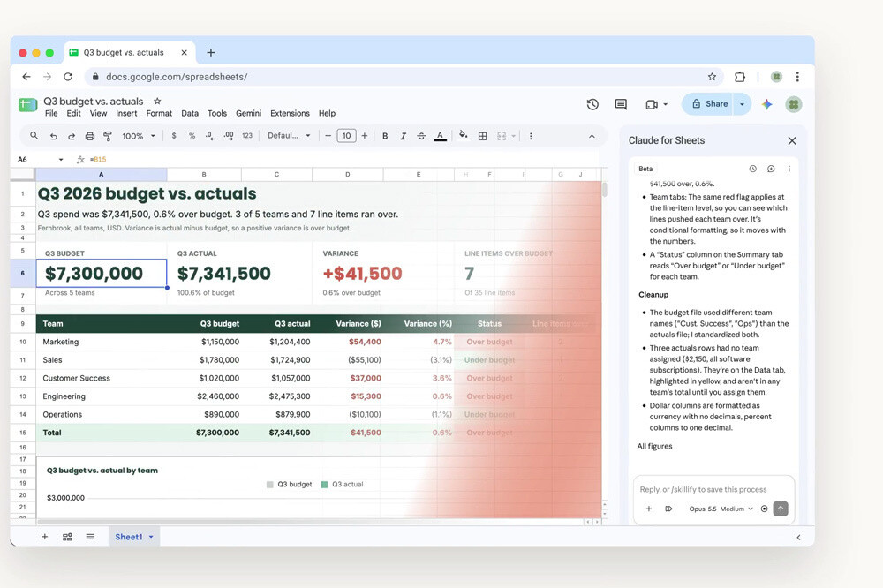Open the name box dropdown for A6
Image resolution: width=883 pixels, height=588 pixels.
click(x=61, y=160)
